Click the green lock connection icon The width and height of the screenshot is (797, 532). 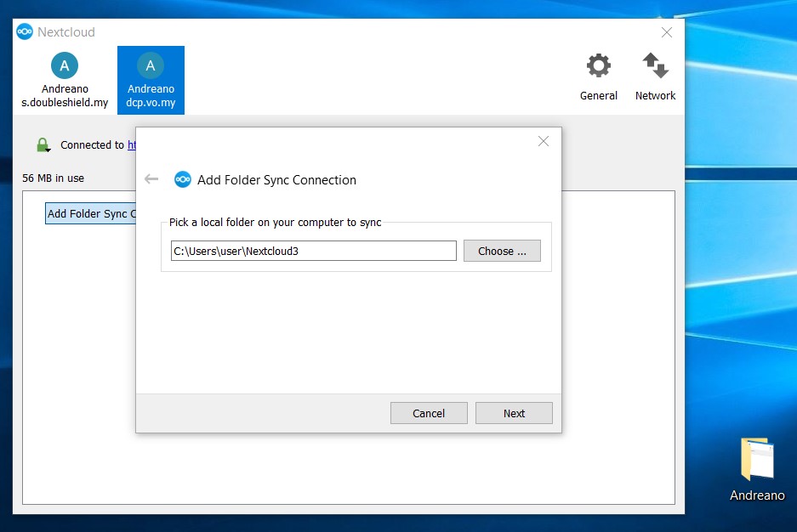pos(43,145)
